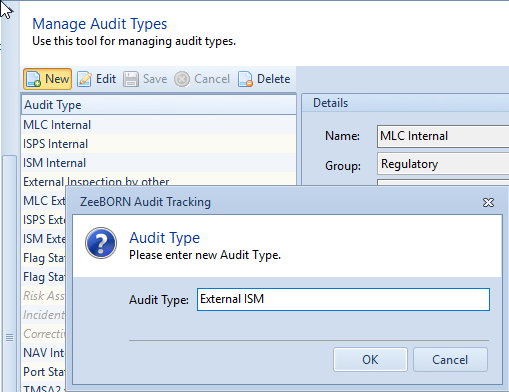
Task: Select the ISM Internal row
Action: (159, 163)
